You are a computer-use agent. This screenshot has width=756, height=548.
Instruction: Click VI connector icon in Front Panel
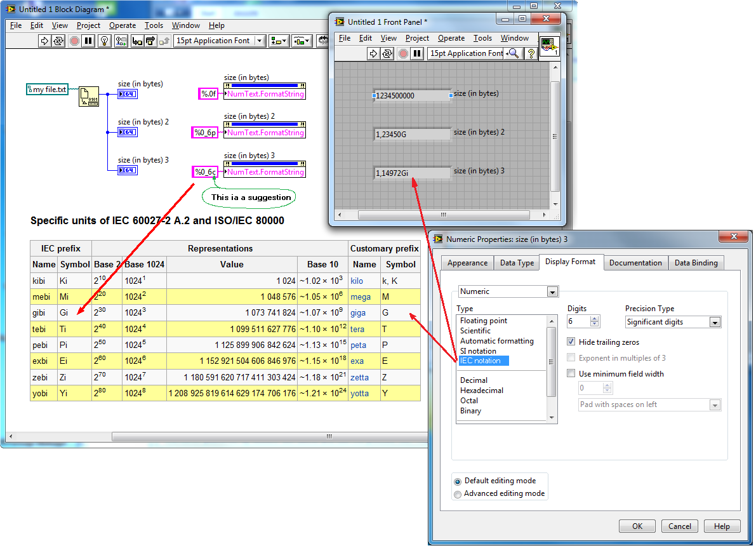(x=549, y=46)
